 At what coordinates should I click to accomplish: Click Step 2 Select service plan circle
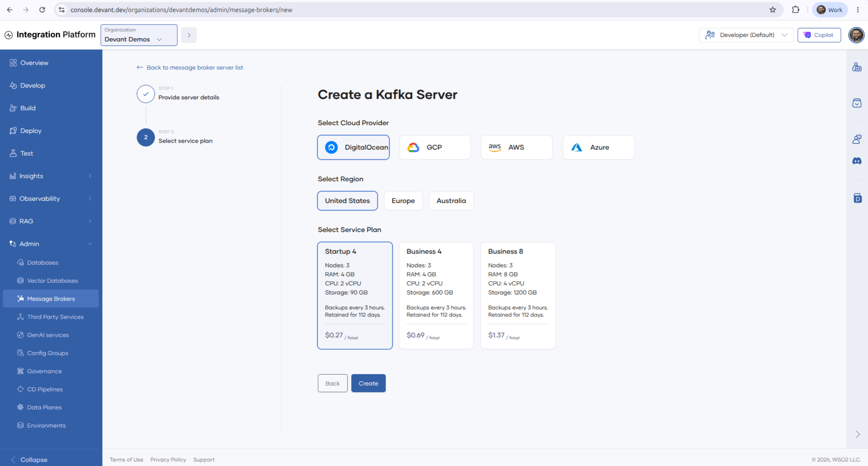[x=146, y=137]
